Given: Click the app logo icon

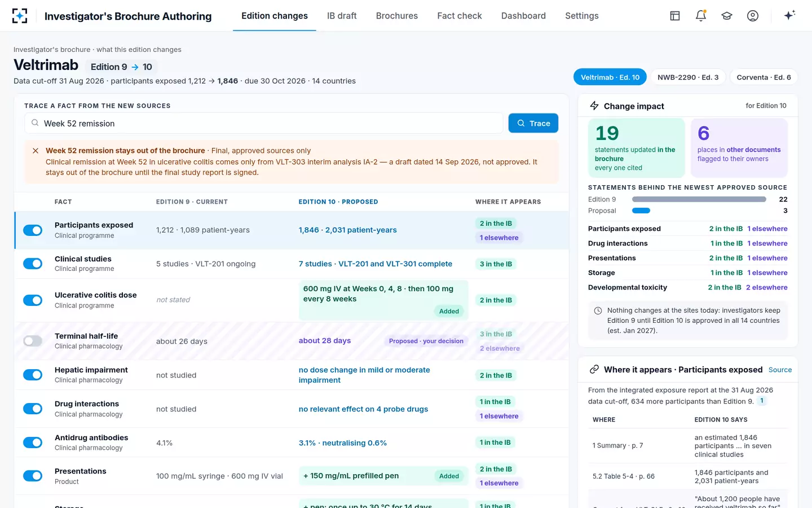Looking at the screenshot, I should pyautogui.click(x=20, y=16).
